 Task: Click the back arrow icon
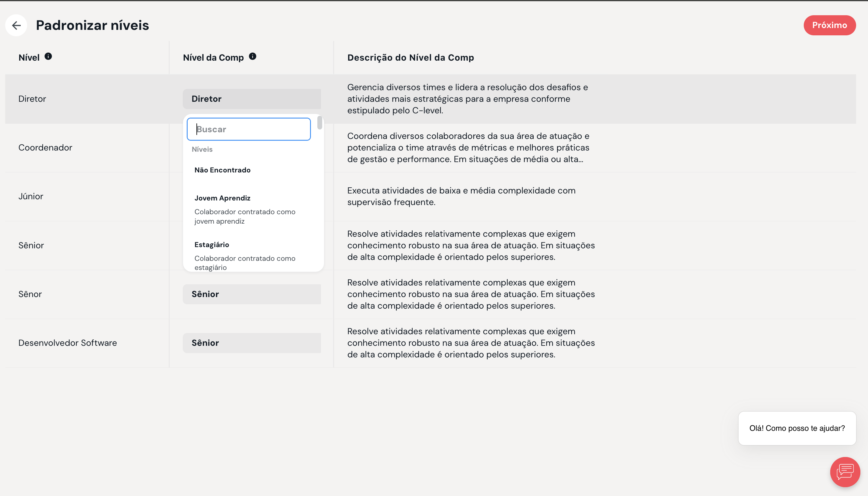[16, 25]
